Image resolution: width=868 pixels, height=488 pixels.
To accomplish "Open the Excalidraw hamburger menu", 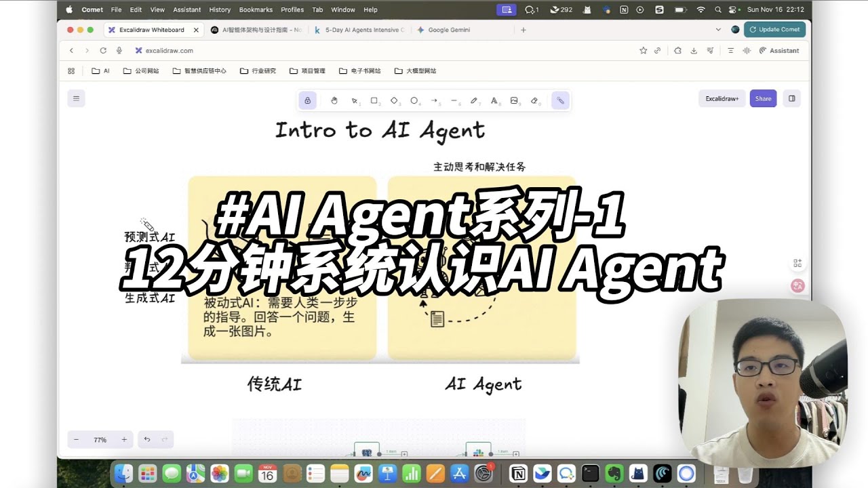I will tap(76, 98).
